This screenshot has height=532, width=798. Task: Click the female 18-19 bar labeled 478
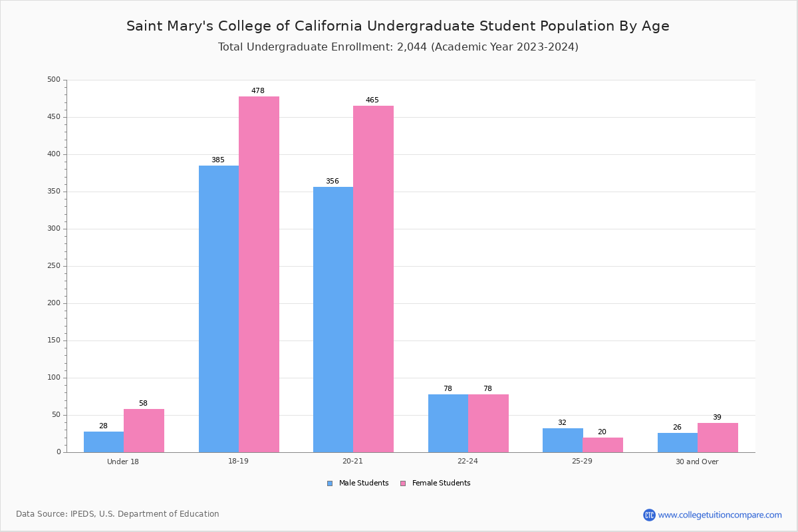tap(259, 274)
